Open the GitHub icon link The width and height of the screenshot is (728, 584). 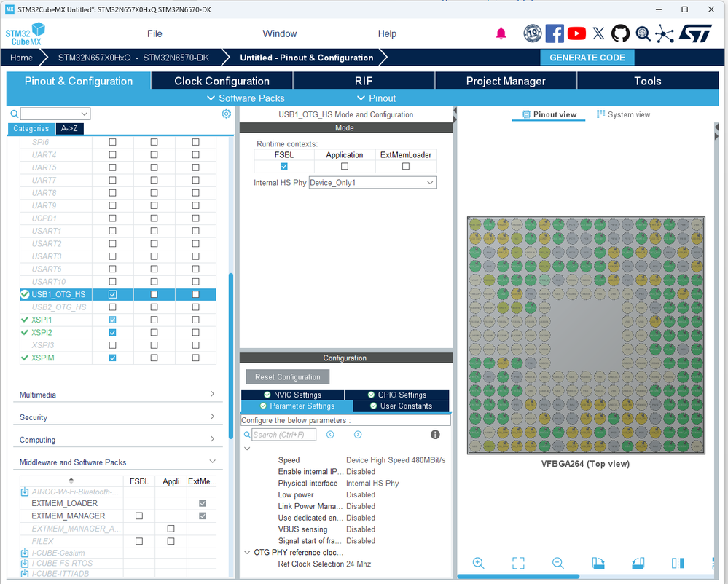pos(620,33)
